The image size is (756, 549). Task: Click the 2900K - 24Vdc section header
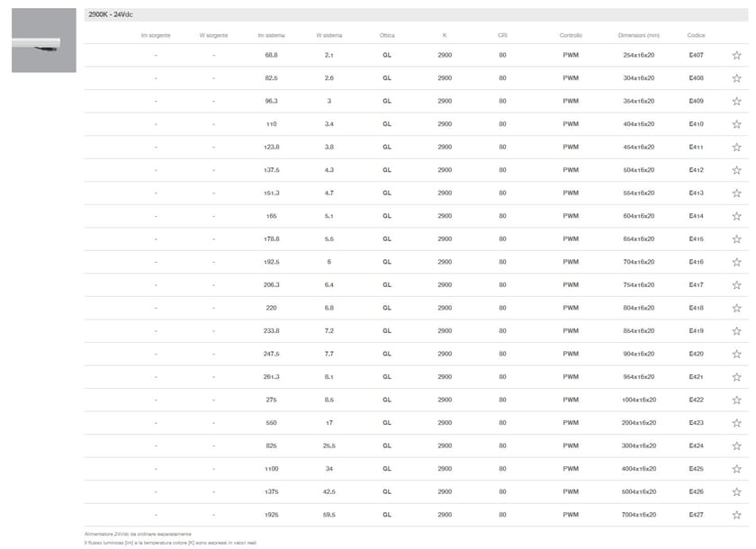tap(110, 15)
